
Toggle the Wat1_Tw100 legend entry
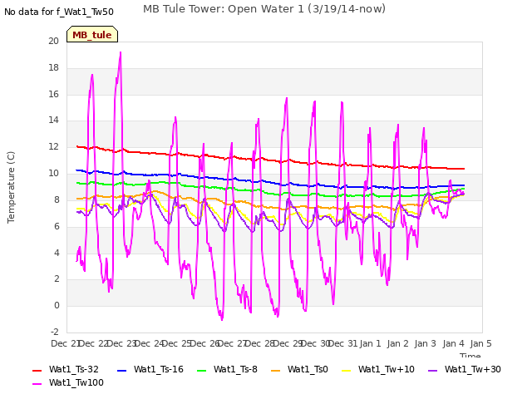(x=68, y=383)
